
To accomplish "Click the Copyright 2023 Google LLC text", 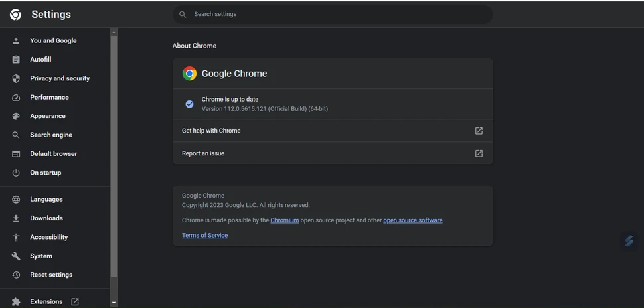I will click(x=246, y=205).
